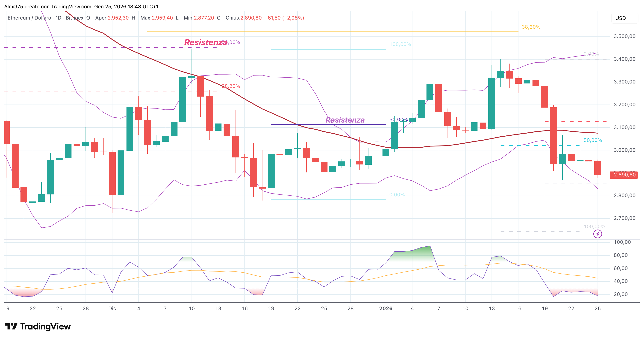Click the dark blue horizontal Resistenza line at 3.110
Image resolution: width=644 pixels, height=339 pixels.
[x=328, y=124]
